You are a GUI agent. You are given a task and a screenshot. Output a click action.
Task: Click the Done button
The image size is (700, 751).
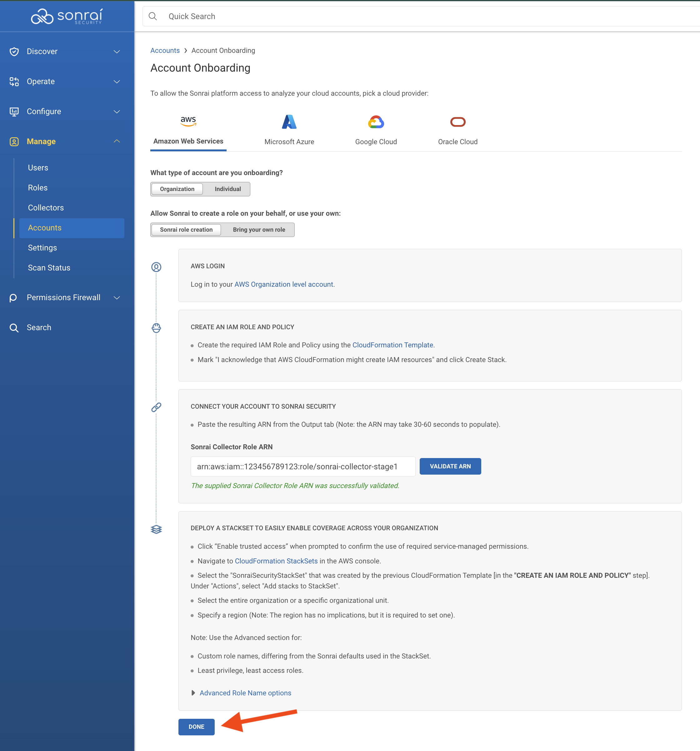(x=196, y=727)
